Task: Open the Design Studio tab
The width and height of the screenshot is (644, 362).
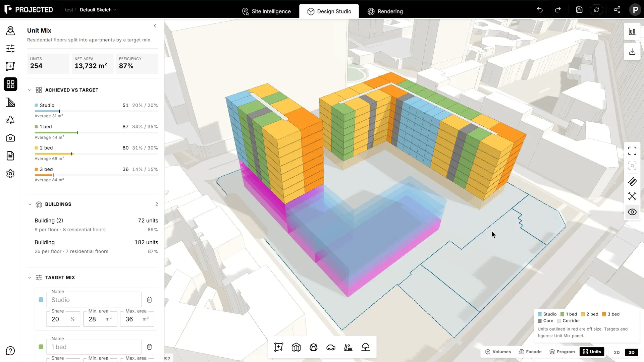Action: pyautogui.click(x=329, y=11)
